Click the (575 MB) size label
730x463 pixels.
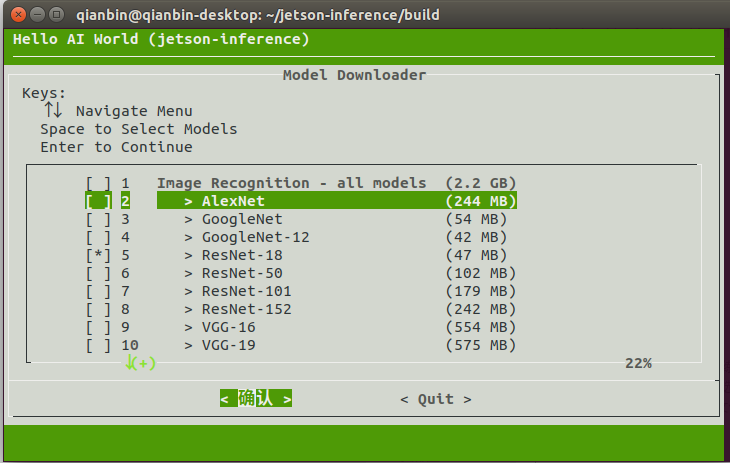point(481,346)
